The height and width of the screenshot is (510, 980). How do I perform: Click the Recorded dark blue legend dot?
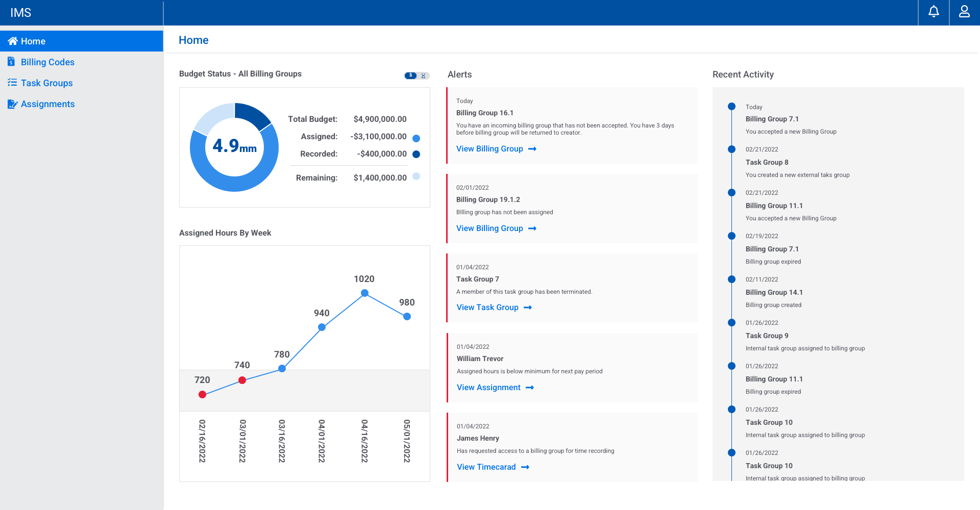tap(416, 154)
